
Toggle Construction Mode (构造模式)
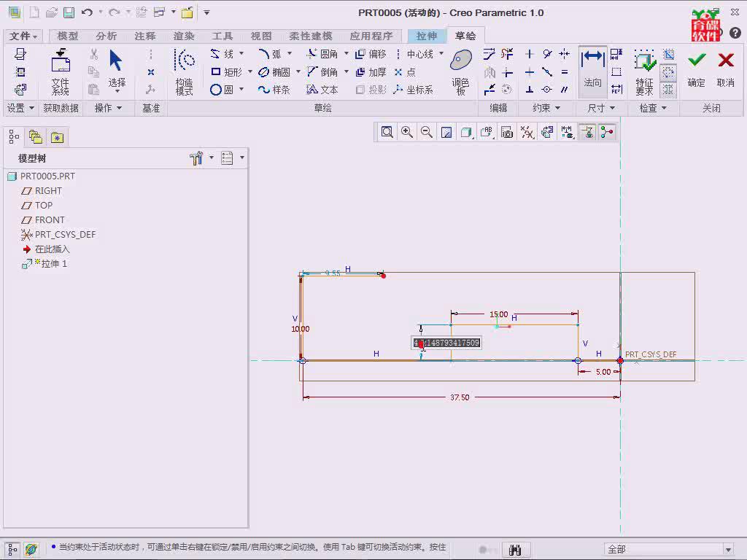click(185, 71)
